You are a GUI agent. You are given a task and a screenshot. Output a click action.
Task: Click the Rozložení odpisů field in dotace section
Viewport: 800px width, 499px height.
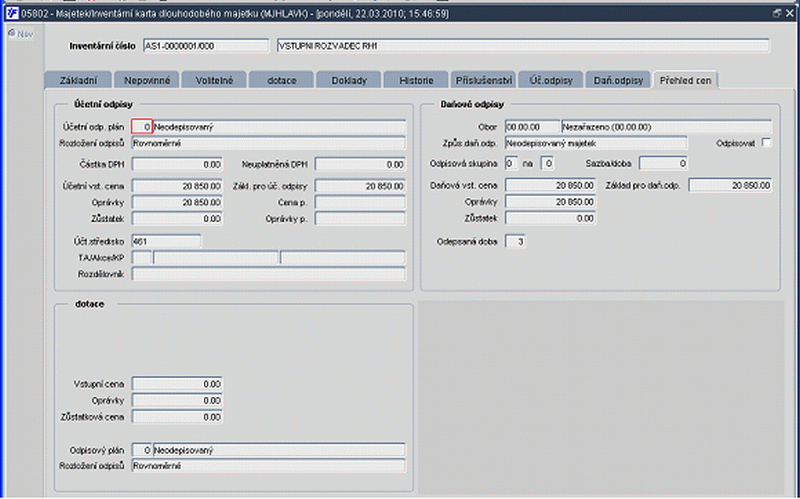[269, 466]
